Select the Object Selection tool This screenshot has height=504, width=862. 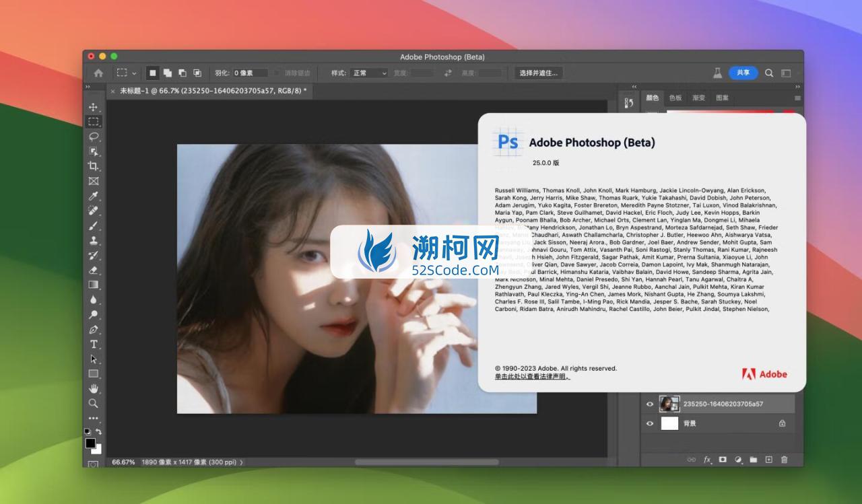point(94,151)
